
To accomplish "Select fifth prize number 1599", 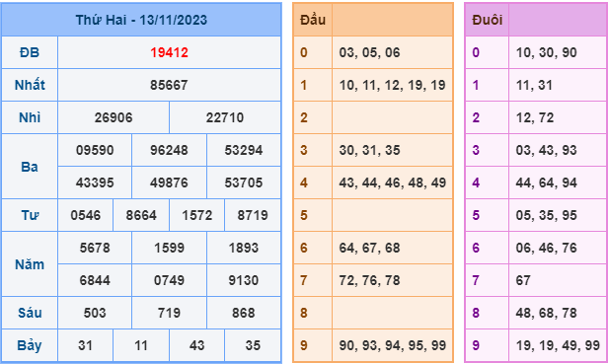I will 170,248.
